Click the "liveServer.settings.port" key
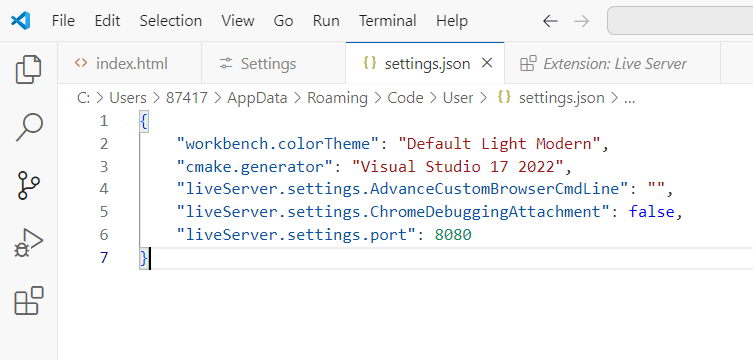The width and height of the screenshot is (753, 360). [x=296, y=235]
